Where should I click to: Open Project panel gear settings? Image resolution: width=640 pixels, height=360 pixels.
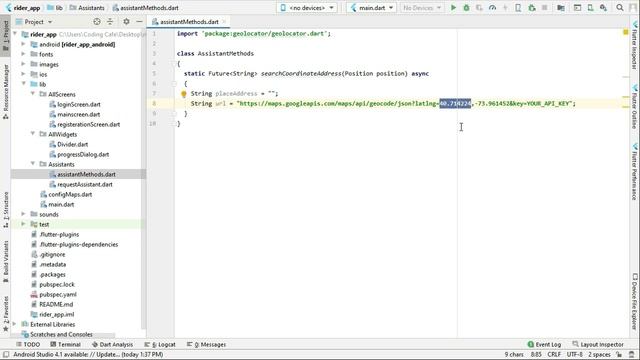click(x=126, y=22)
